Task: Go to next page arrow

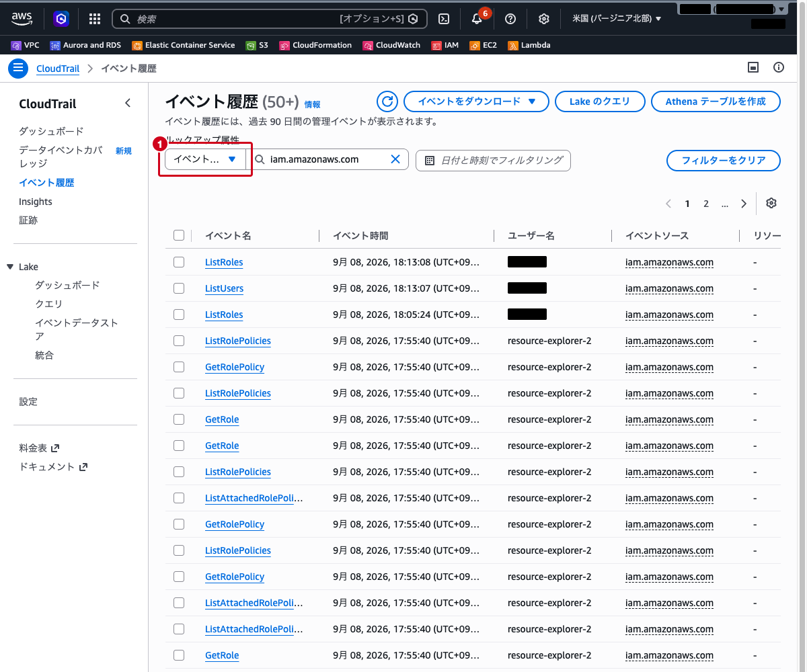Action: point(743,204)
